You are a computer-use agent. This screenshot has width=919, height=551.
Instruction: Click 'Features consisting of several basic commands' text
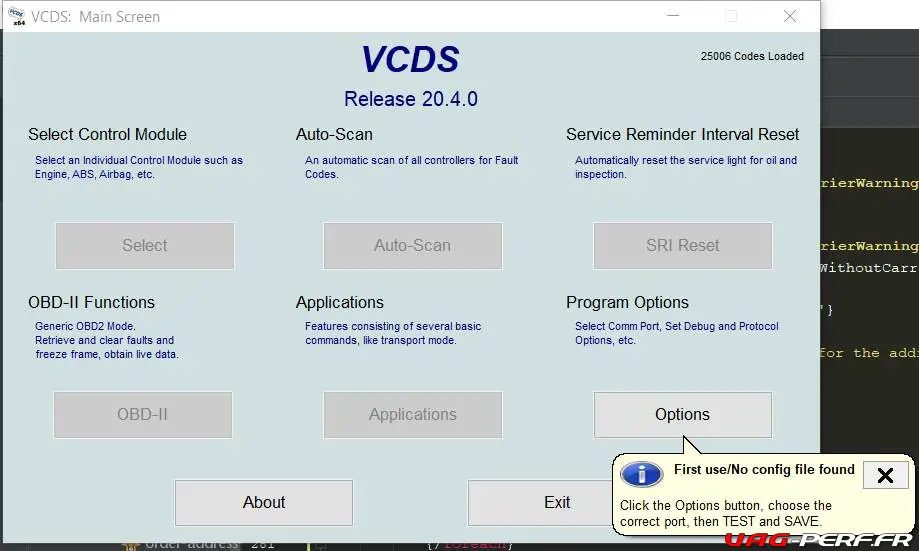(393, 333)
